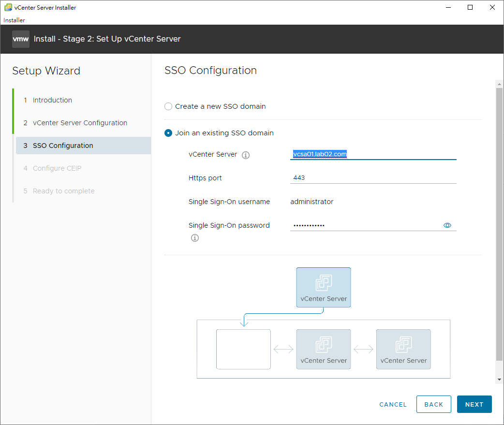Image resolution: width=504 pixels, height=425 pixels.
Task: Show password with the eye icon
Action: [x=447, y=225]
